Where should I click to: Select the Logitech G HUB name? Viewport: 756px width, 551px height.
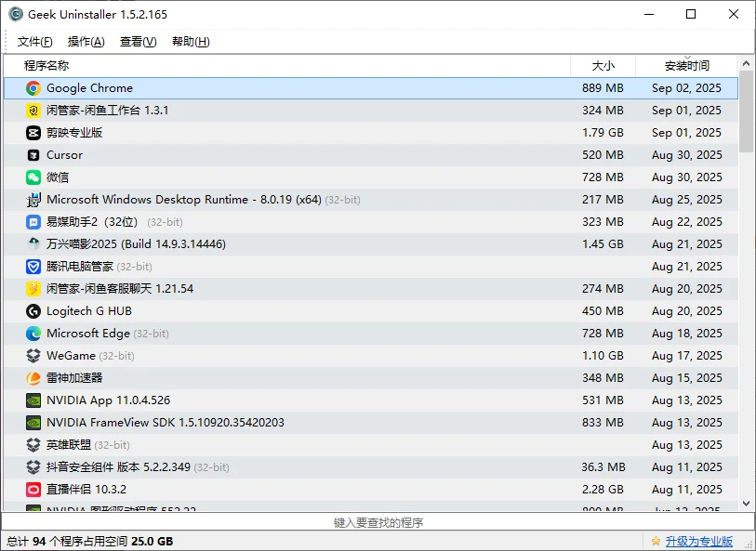(89, 311)
